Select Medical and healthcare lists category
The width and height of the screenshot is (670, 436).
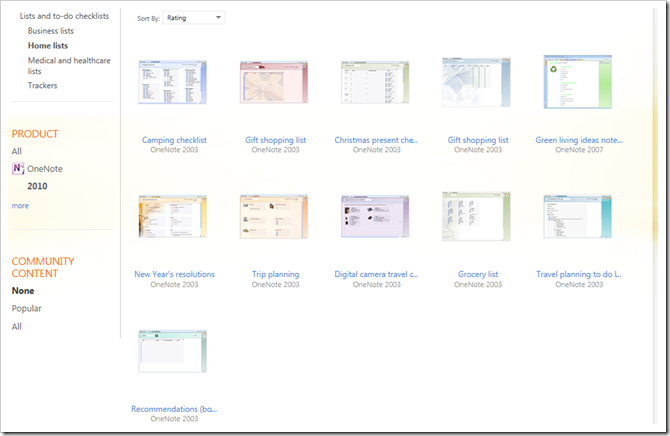pos(69,65)
